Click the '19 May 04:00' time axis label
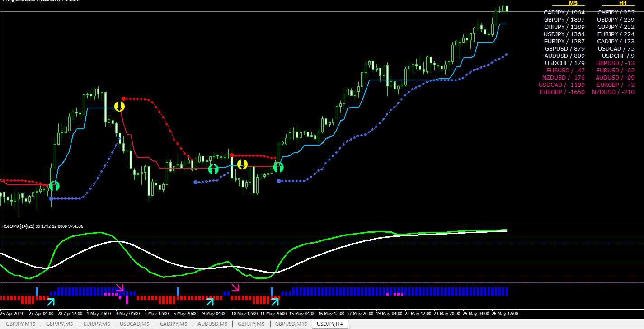Viewport: 644px width, 329px height. coord(389,313)
